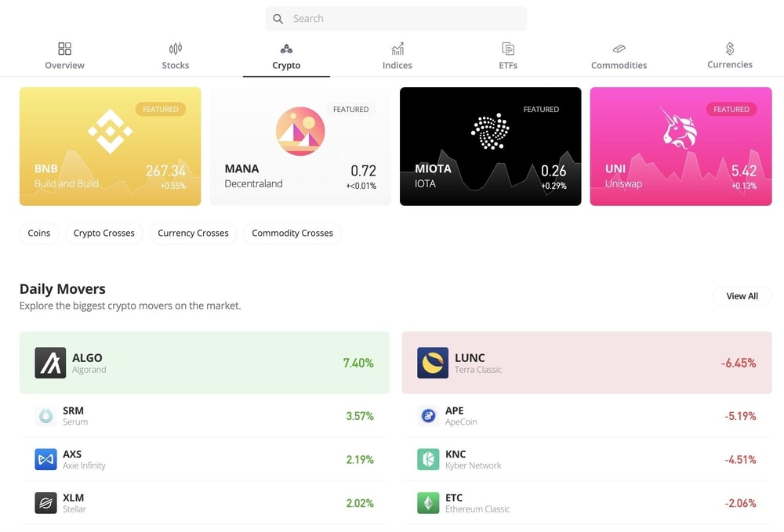Click the Terra Classic LUNC logo icon

pyautogui.click(x=433, y=363)
